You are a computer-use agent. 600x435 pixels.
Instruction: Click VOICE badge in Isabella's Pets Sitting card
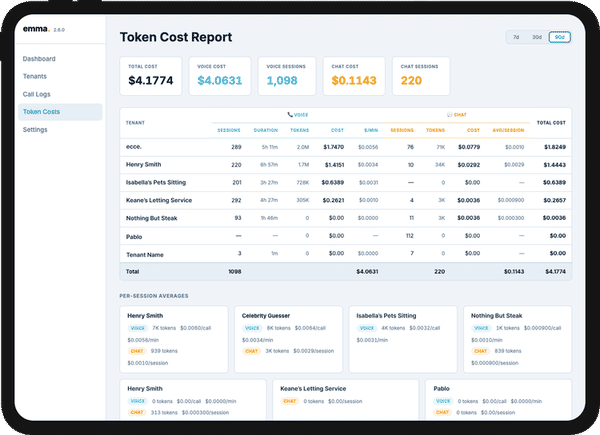pos(367,328)
